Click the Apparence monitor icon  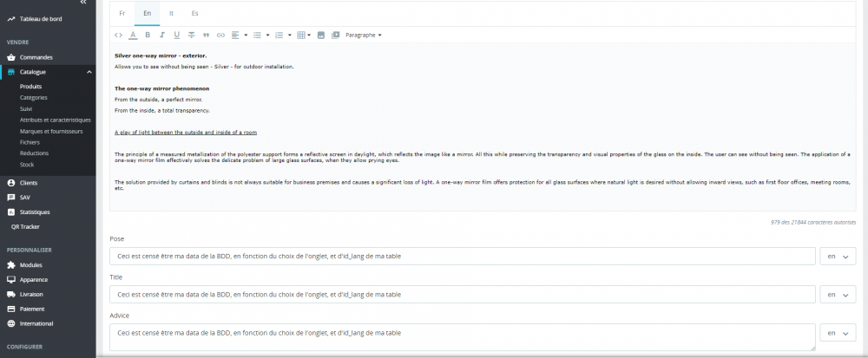(11, 279)
